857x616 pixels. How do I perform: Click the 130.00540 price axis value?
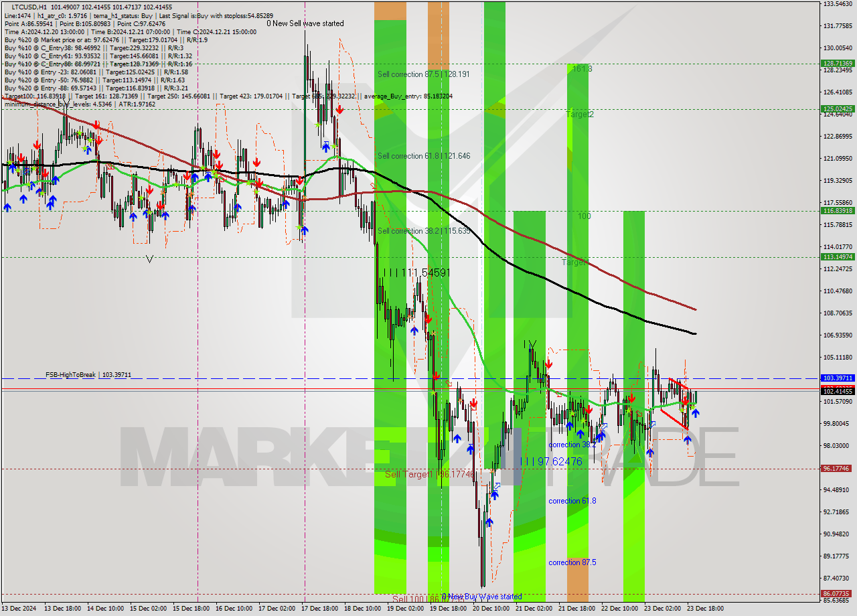(x=838, y=48)
